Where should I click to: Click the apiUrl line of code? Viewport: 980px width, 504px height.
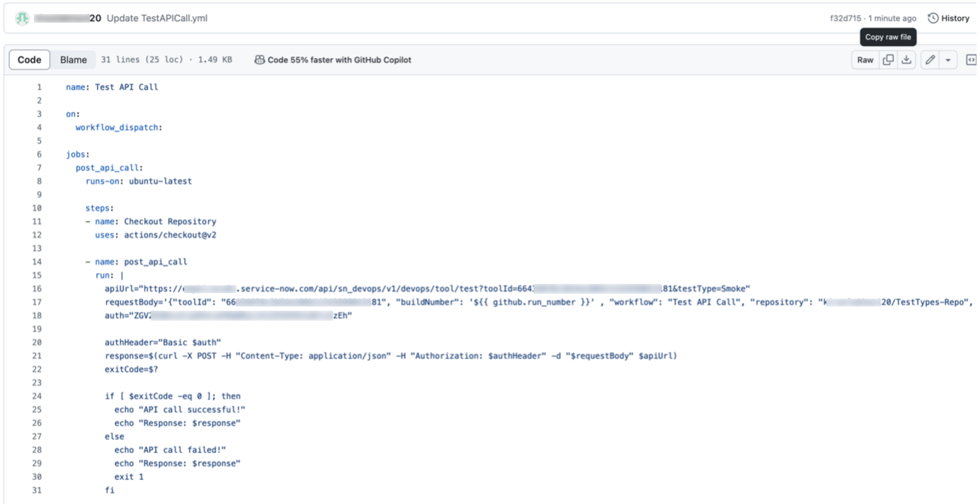[x=427, y=289]
